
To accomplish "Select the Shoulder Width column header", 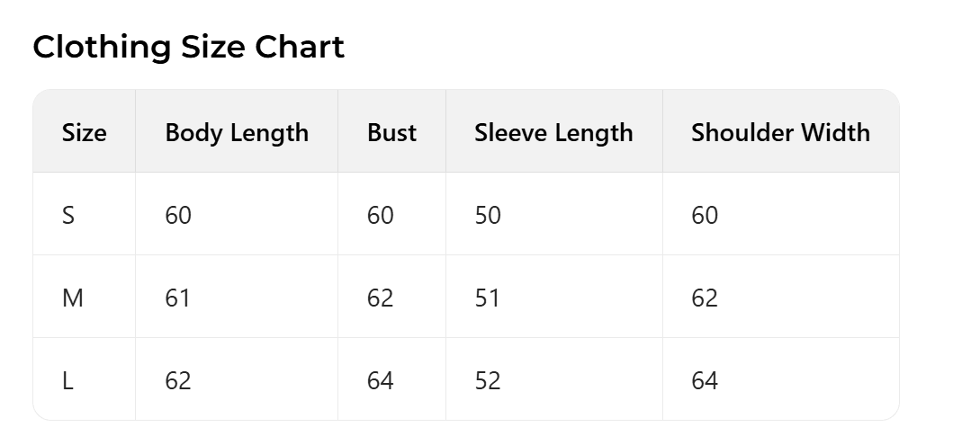I will [x=780, y=132].
